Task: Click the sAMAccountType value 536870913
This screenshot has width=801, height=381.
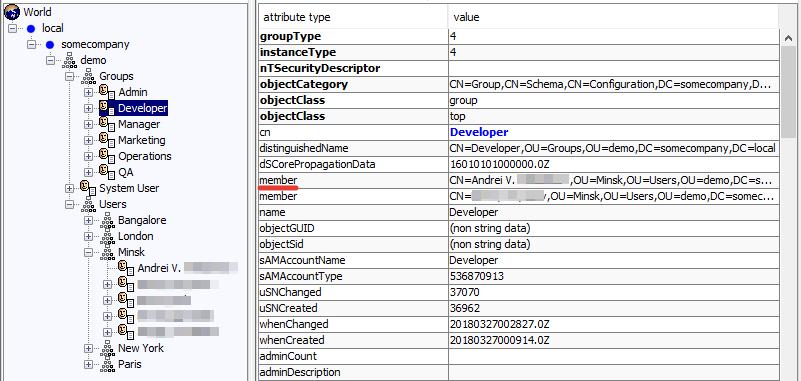Action: pos(477,276)
